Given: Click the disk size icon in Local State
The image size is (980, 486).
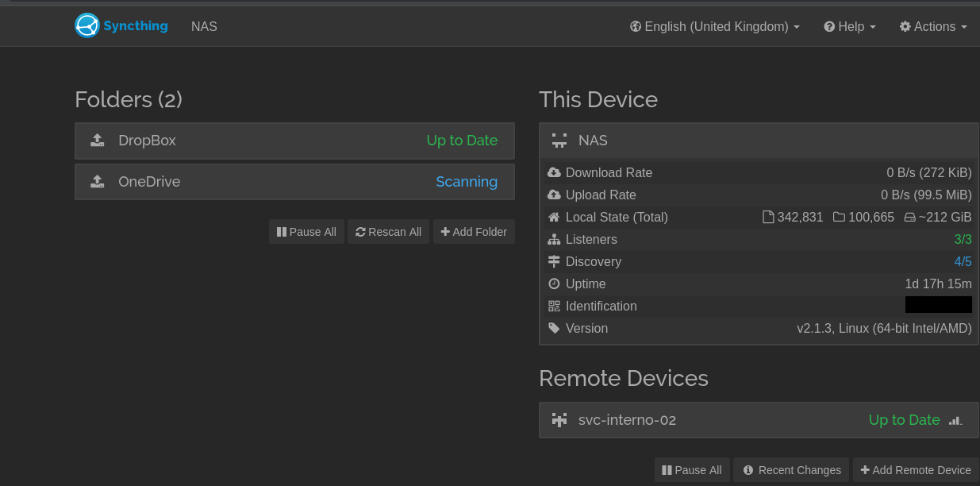Looking at the screenshot, I should pyautogui.click(x=909, y=217).
